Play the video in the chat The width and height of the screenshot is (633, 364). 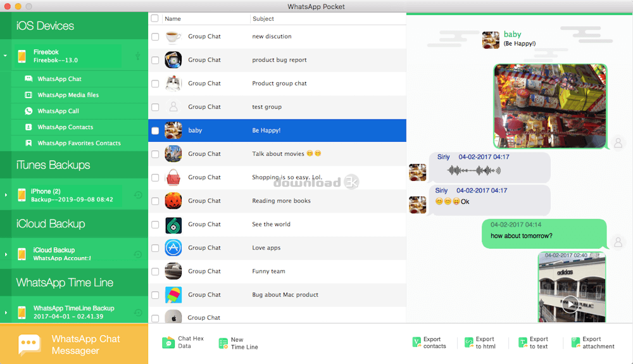571,304
